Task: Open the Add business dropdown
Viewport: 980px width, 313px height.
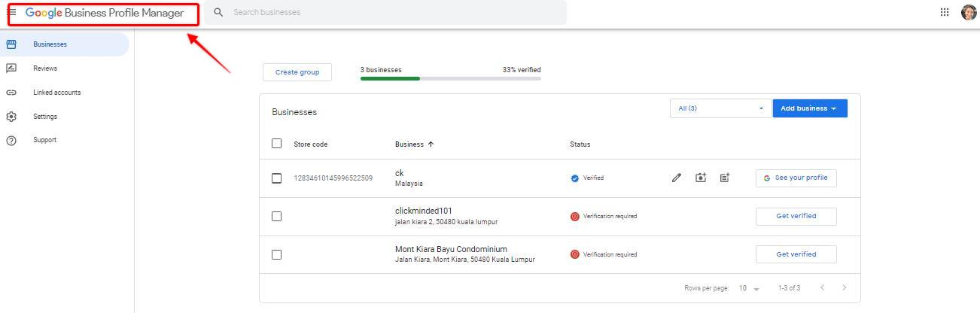Action: click(809, 108)
